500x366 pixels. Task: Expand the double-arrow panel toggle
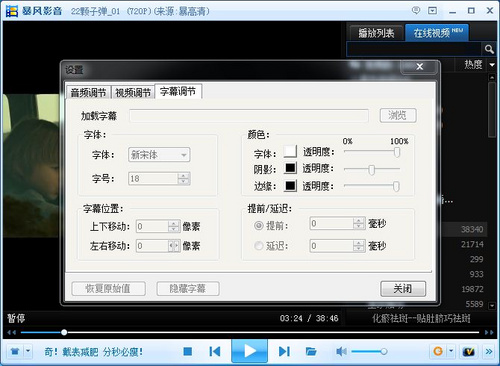pyautogui.click(x=489, y=351)
